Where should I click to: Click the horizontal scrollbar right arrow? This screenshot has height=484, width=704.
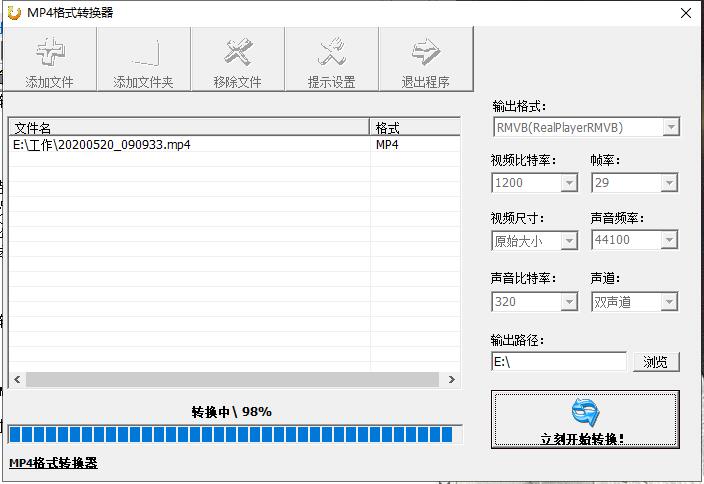tap(452, 379)
